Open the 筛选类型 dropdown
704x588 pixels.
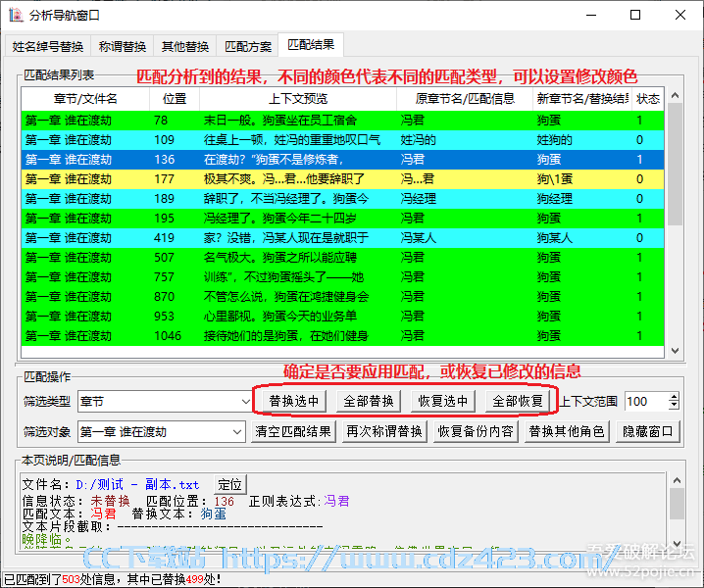[x=245, y=401]
